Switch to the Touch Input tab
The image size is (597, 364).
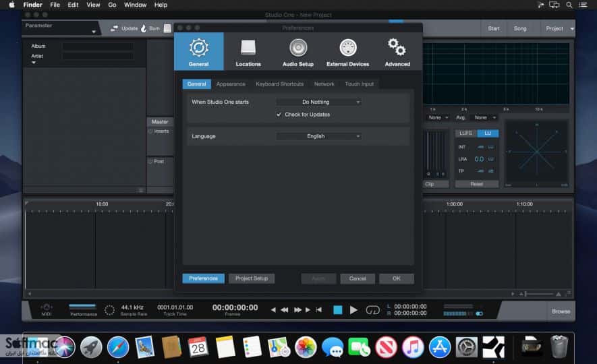tap(359, 84)
